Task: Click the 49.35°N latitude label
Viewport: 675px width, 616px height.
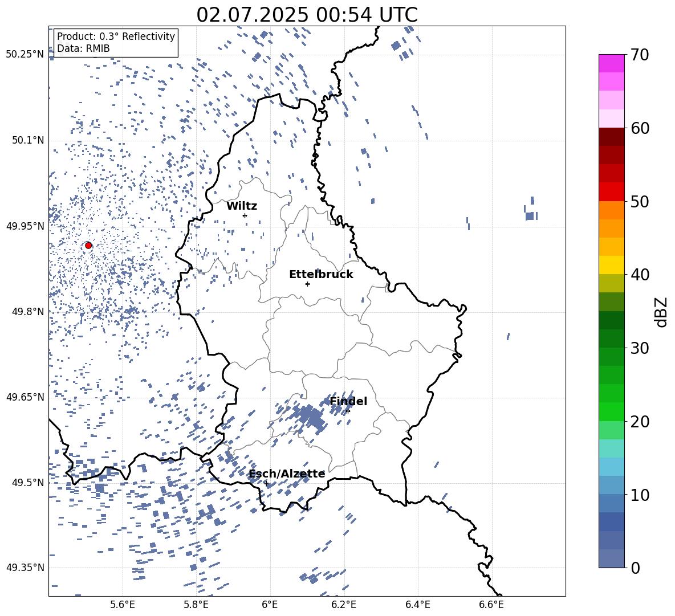Action: click(25, 568)
